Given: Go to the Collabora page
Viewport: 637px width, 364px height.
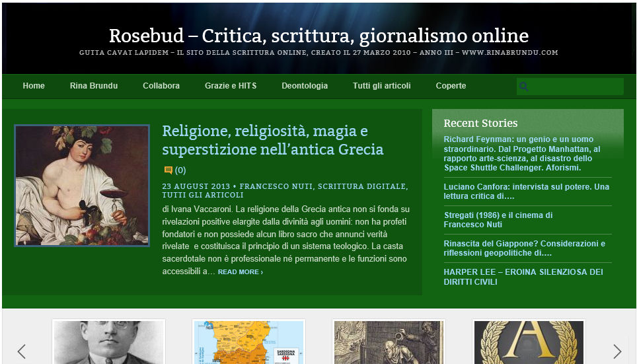Looking at the screenshot, I should point(161,86).
